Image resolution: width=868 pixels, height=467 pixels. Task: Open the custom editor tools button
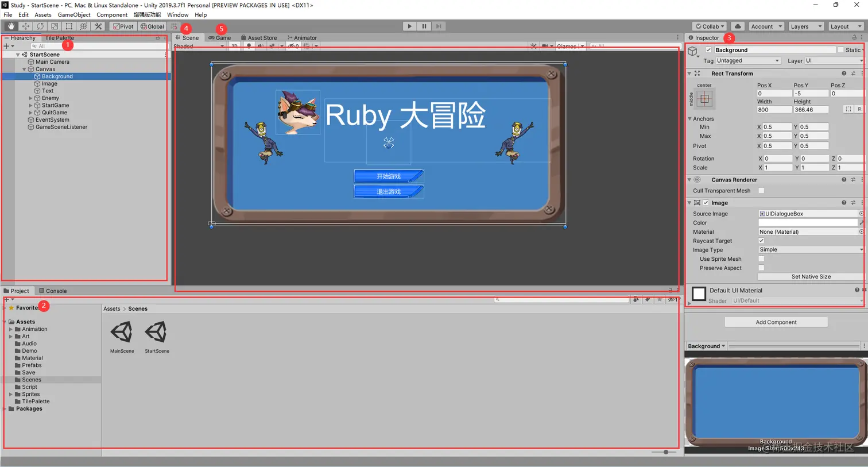[x=98, y=26]
